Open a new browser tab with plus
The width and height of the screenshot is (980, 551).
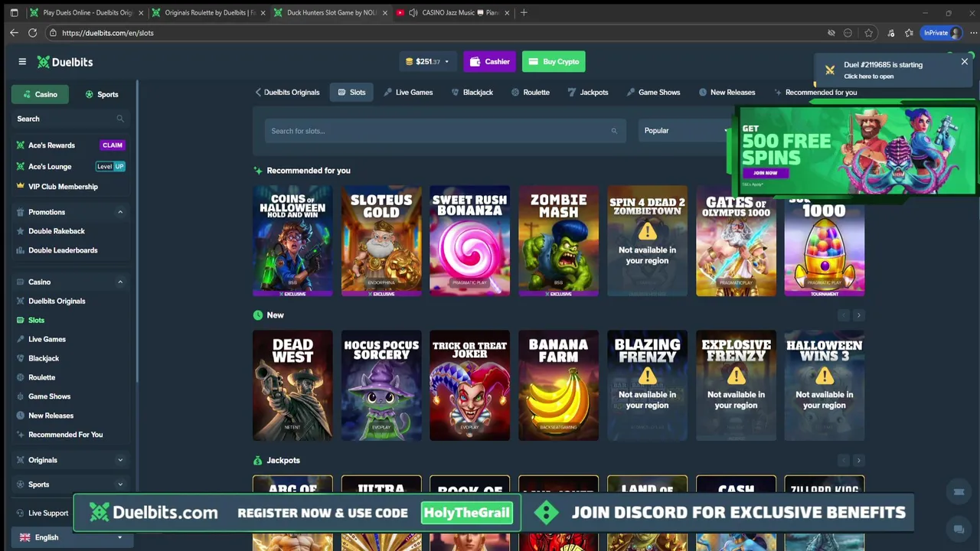[524, 12]
